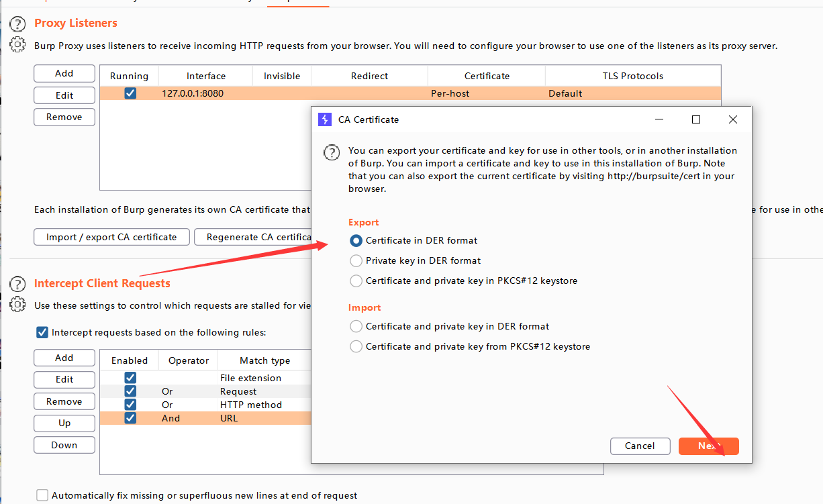Click Remove button for intercept rules
Screen dimensions: 823x504
64,401
